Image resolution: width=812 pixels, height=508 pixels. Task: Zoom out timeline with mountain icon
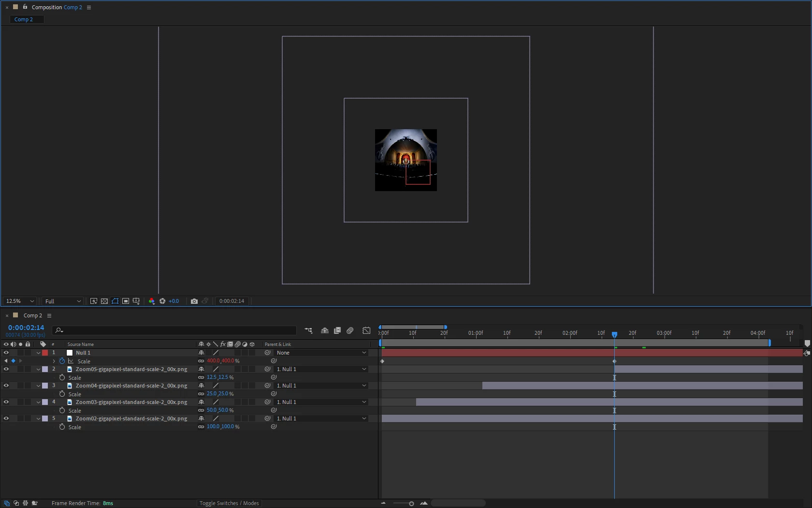(x=383, y=503)
